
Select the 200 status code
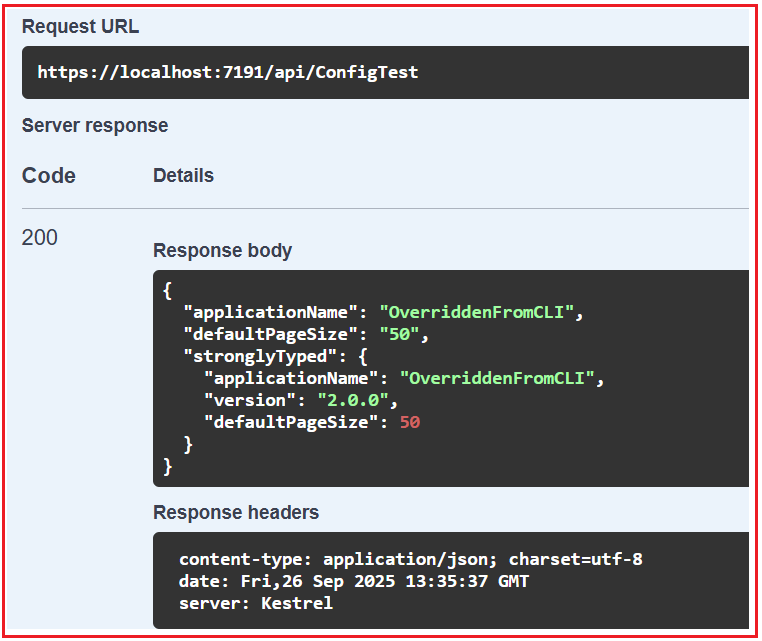click(x=40, y=238)
